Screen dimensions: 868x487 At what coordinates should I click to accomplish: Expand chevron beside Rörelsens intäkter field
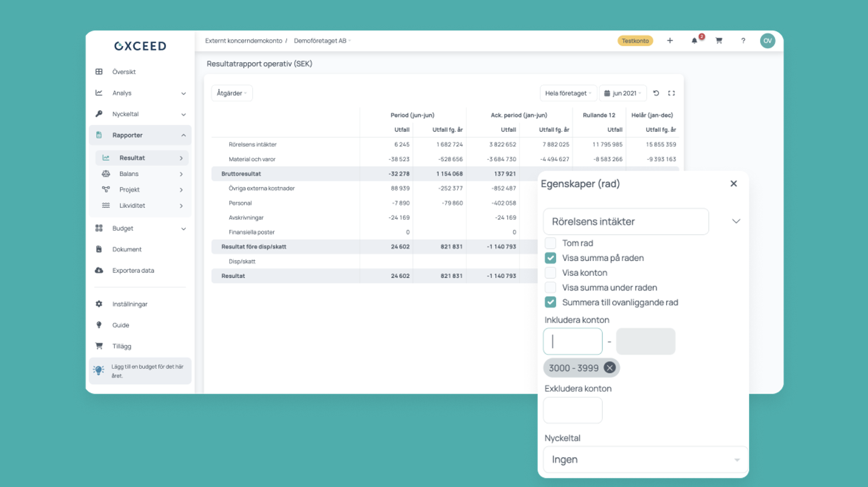point(736,221)
